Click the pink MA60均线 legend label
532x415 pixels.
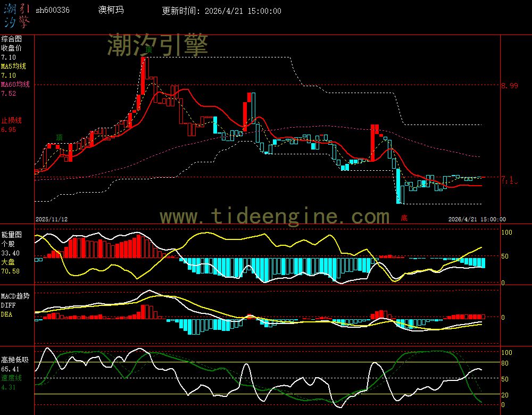(15, 85)
